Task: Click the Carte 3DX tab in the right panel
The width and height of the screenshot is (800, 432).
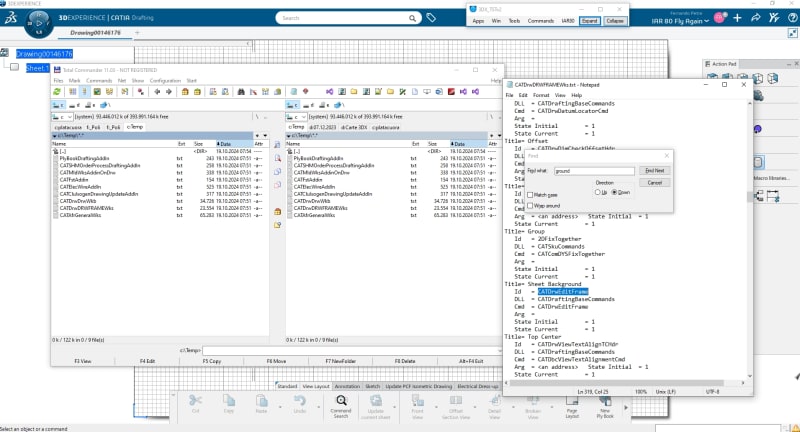Action: point(355,127)
